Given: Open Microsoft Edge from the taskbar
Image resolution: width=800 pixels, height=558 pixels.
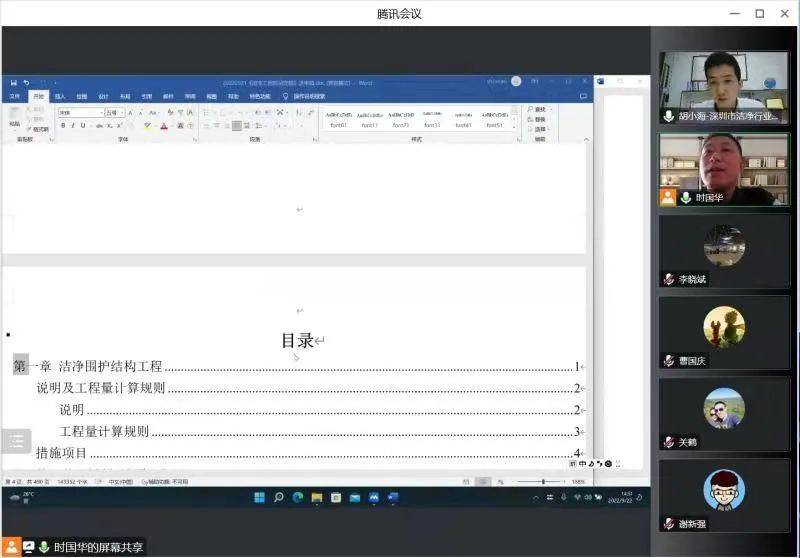Looking at the screenshot, I should (298, 497).
